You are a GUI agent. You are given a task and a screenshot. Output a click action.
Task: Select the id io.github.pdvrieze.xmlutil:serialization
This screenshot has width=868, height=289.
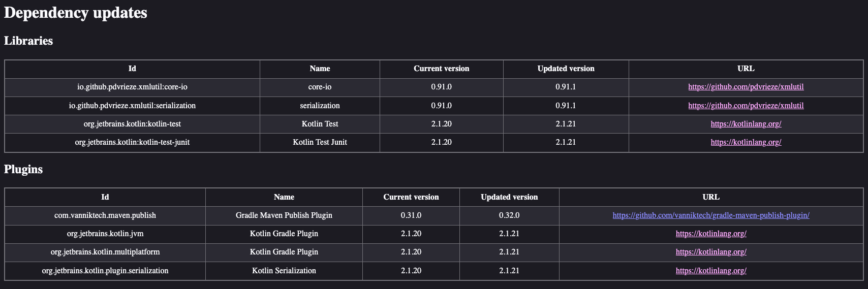[132, 106]
